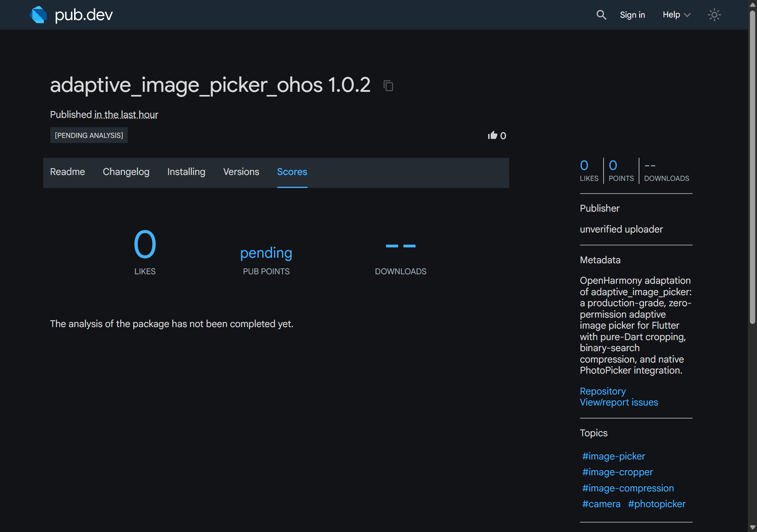Click the View/report issues link
The image size is (757, 532).
click(x=619, y=402)
